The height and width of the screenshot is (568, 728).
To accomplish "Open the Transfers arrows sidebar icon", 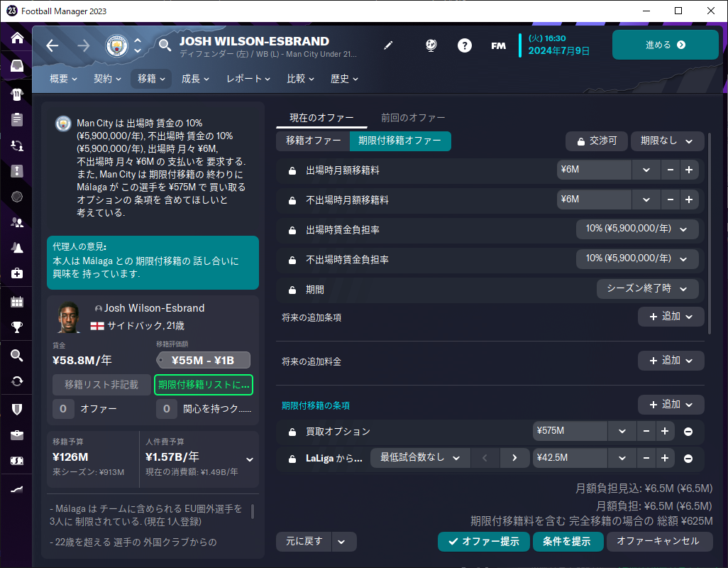I will point(17,381).
